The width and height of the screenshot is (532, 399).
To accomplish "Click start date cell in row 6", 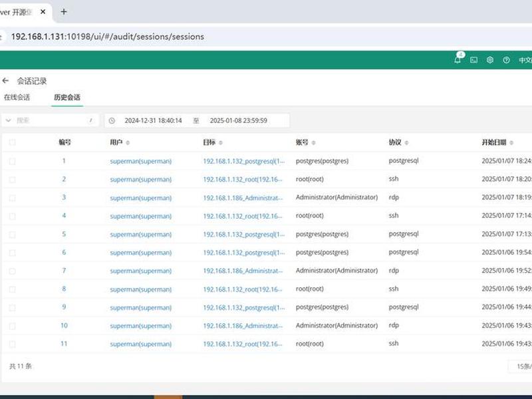I will (507, 253).
